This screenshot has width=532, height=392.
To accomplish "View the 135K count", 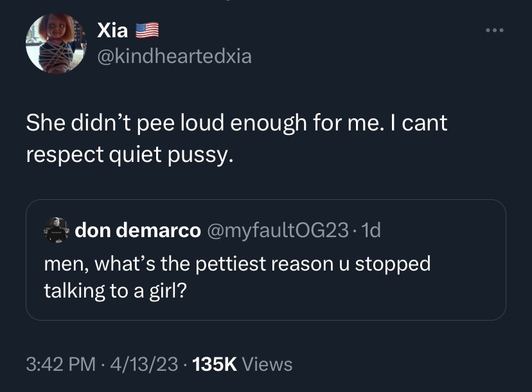I will (x=215, y=364).
